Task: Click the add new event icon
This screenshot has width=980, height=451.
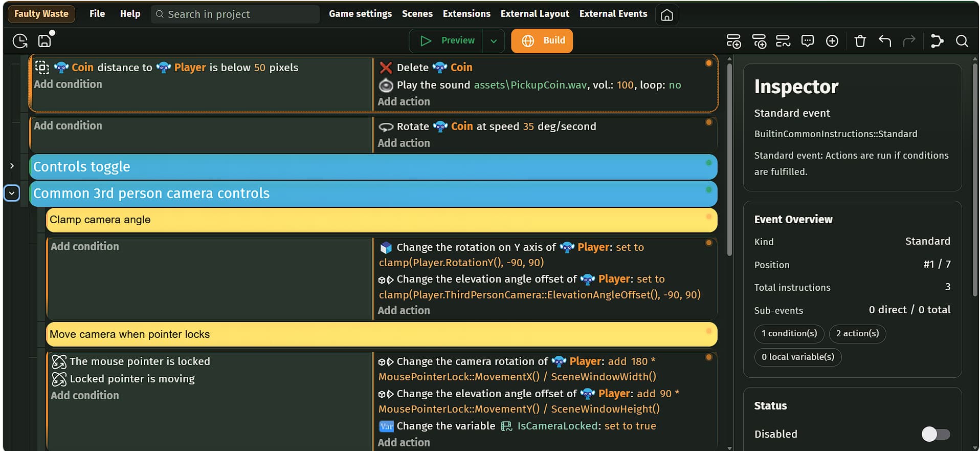Action: tap(733, 41)
